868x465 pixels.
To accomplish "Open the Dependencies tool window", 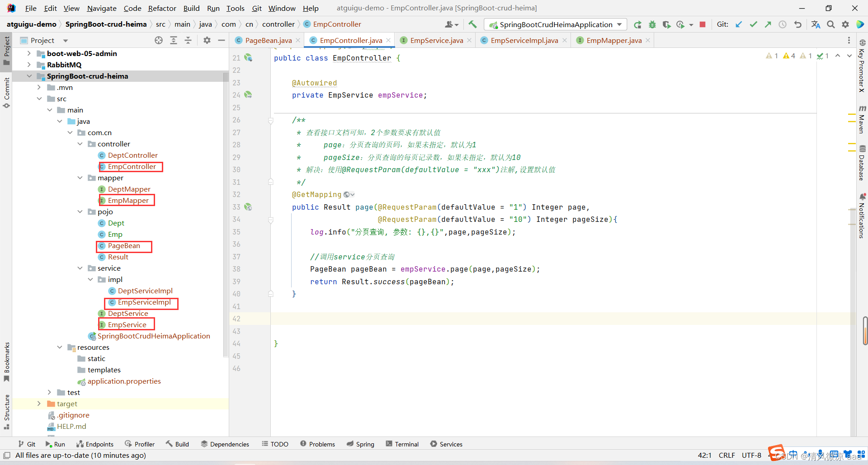I will tap(225, 444).
